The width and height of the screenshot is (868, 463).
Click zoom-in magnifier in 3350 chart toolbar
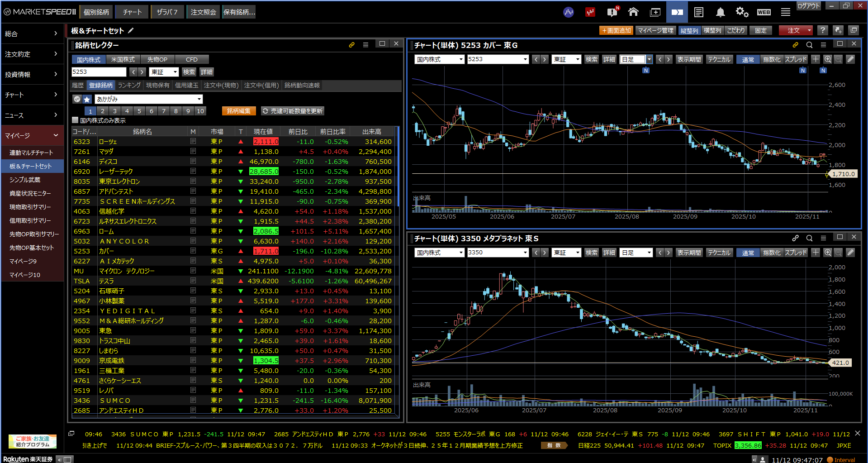[828, 253]
